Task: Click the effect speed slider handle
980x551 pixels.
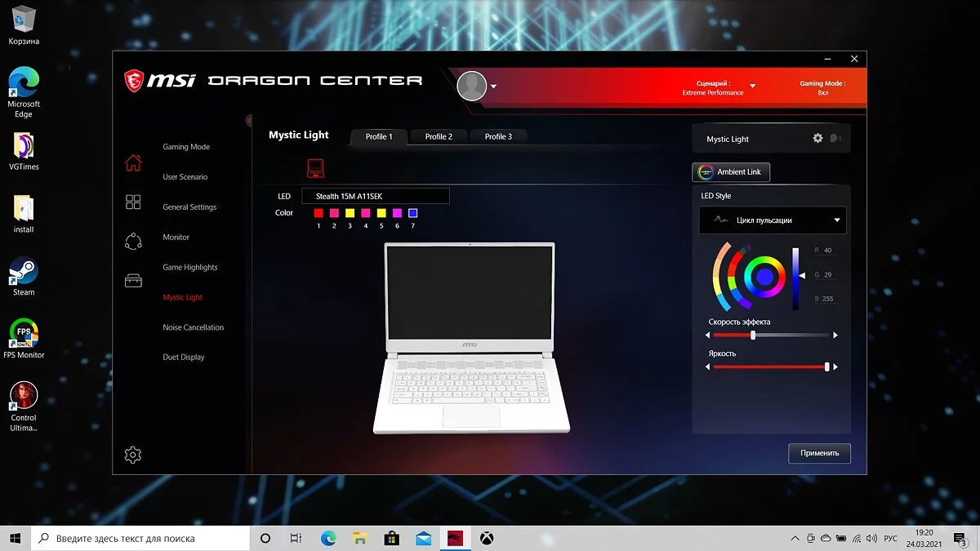Action: pyautogui.click(x=753, y=335)
